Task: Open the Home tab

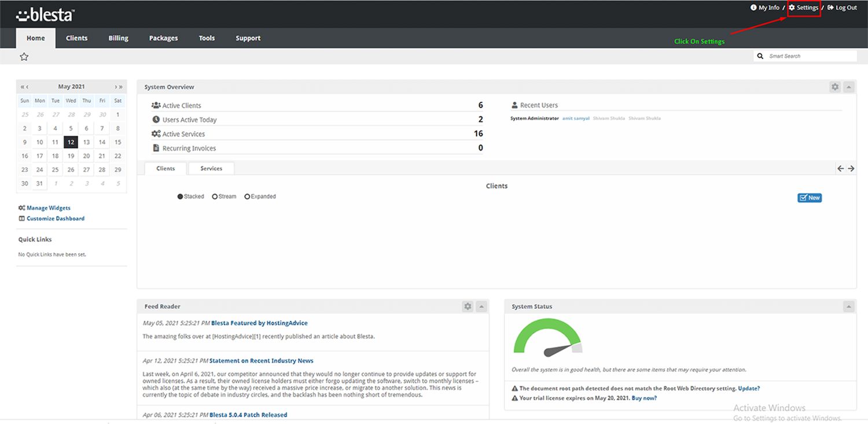Action: point(35,38)
